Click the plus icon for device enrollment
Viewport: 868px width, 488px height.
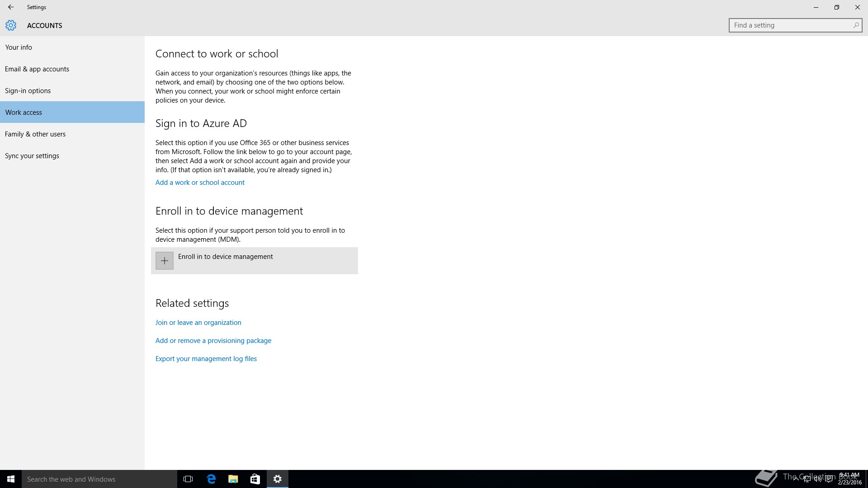pyautogui.click(x=165, y=261)
